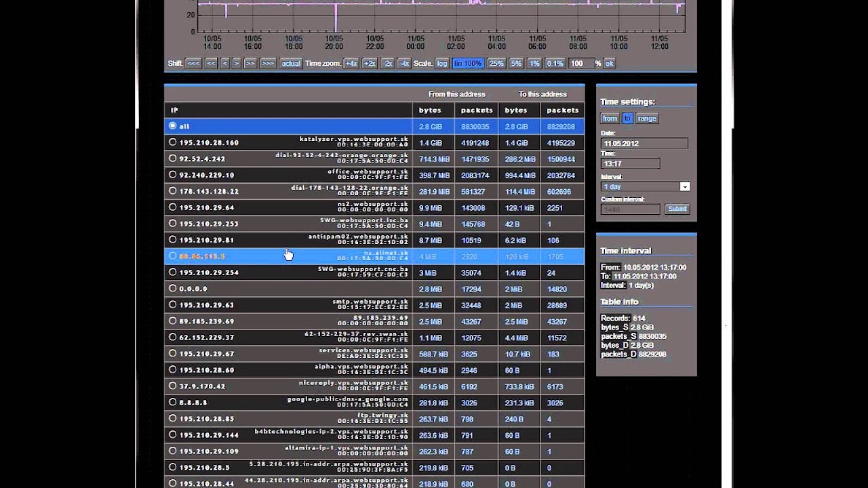Click 'Records: 614' in Table info
868x488 pixels.
pos(623,318)
